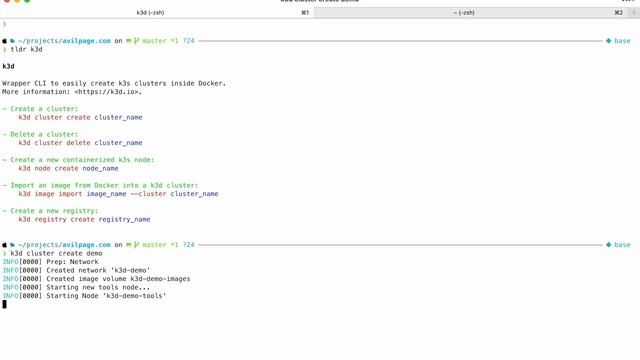Click 'master' branch name in upper prompt

click(x=154, y=41)
